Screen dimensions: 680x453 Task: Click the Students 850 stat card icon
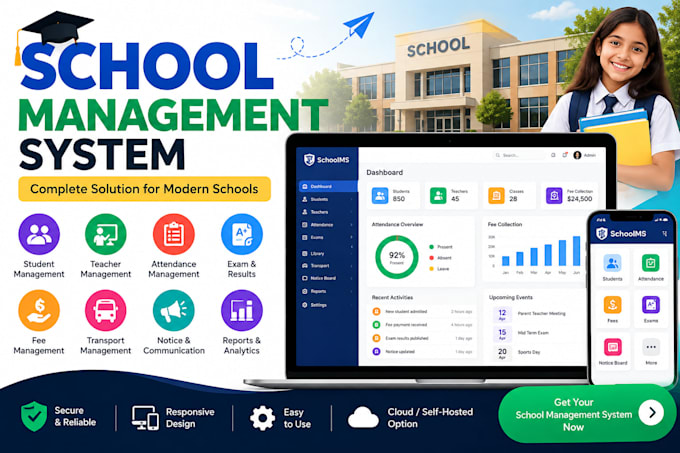pos(380,196)
